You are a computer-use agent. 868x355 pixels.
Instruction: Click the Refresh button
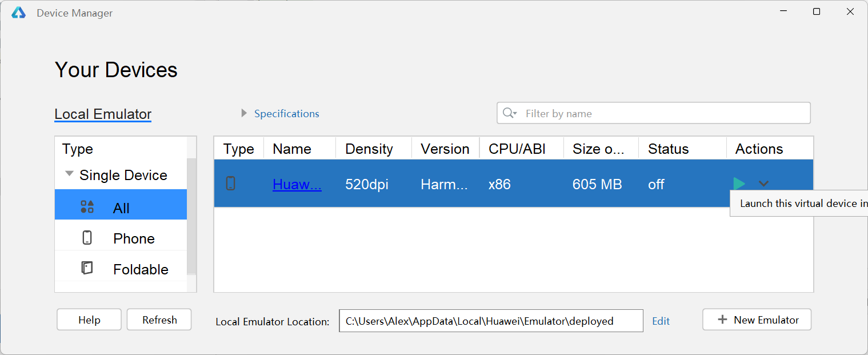[159, 320]
